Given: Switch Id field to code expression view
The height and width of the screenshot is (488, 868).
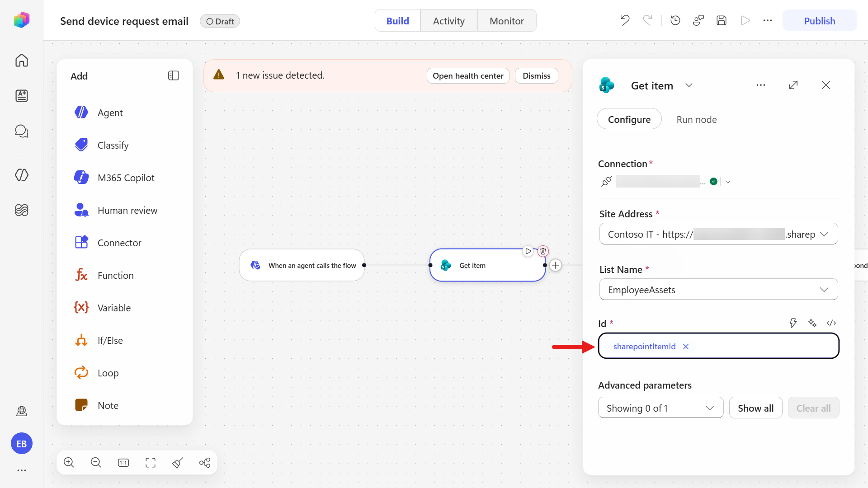Looking at the screenshot, I should pos(831,323).
